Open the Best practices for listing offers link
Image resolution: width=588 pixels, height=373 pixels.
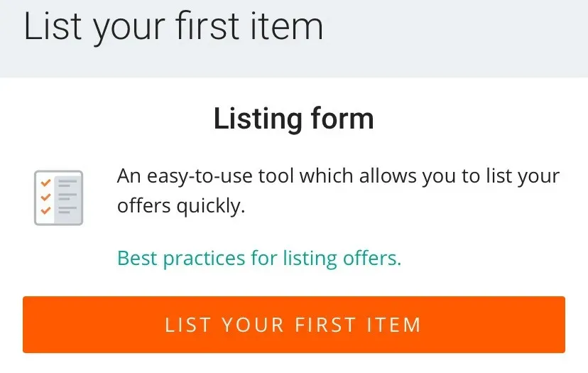[259, 257]
